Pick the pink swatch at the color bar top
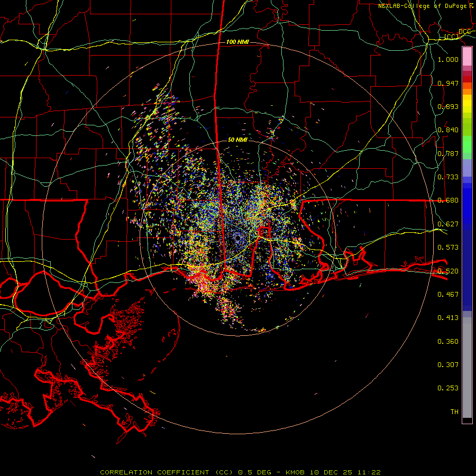The width and height of the screenshot is (476, 476). click(467, 56)
